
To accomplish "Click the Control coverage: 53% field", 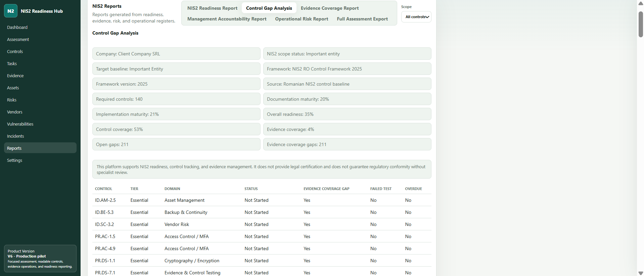I will click(176, 129).
